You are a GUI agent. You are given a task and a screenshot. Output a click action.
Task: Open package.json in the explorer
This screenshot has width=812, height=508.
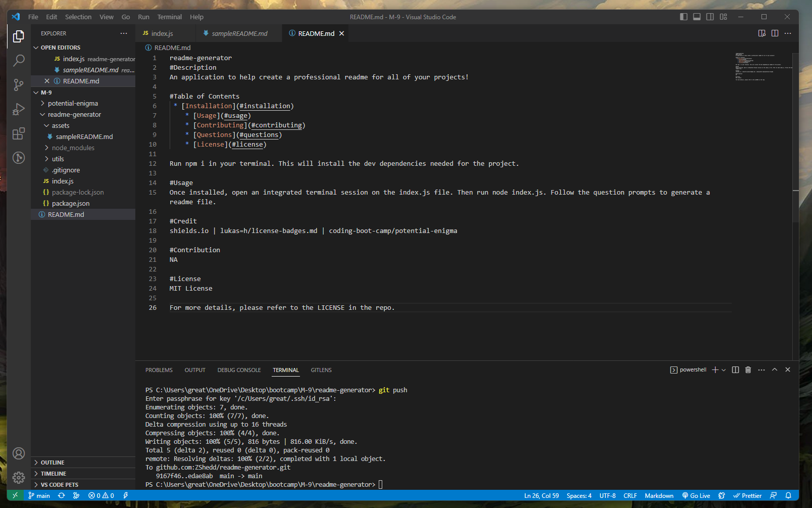tap(83, 203)
